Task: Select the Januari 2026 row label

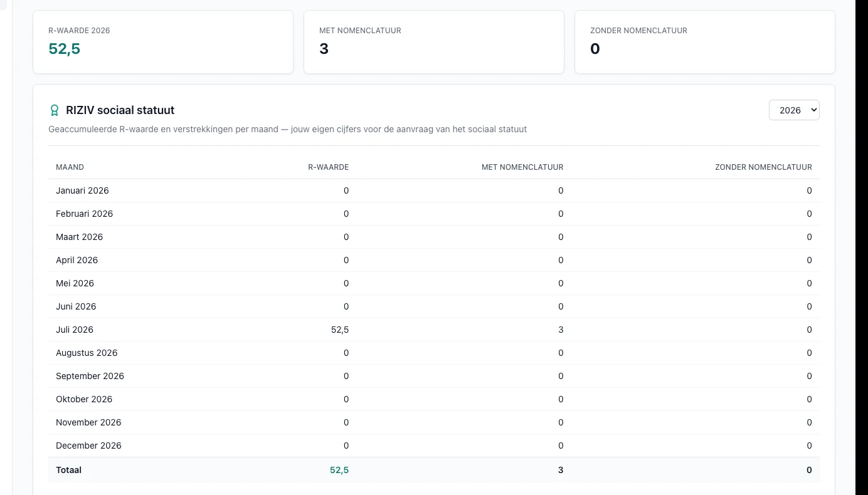Action: [82, 190]
